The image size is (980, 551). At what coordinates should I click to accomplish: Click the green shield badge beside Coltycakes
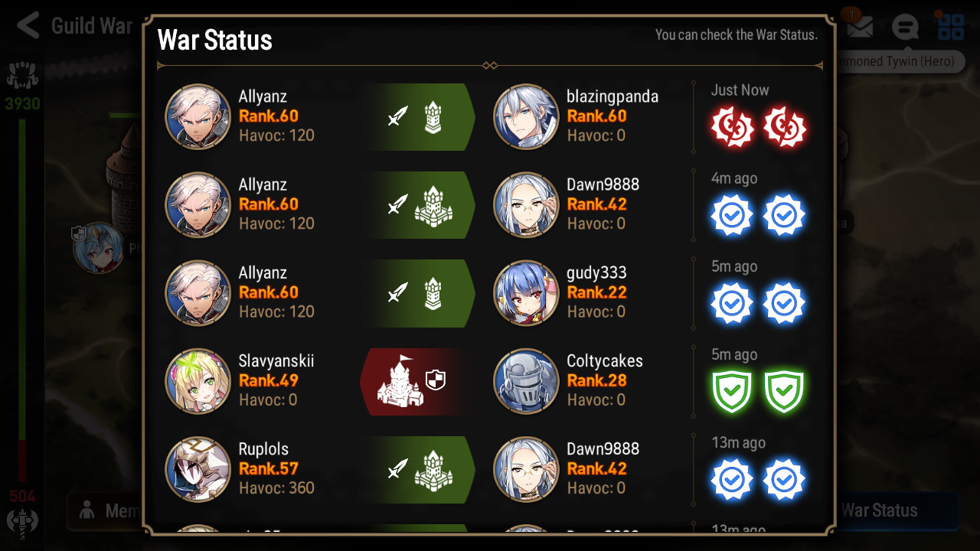733,391
